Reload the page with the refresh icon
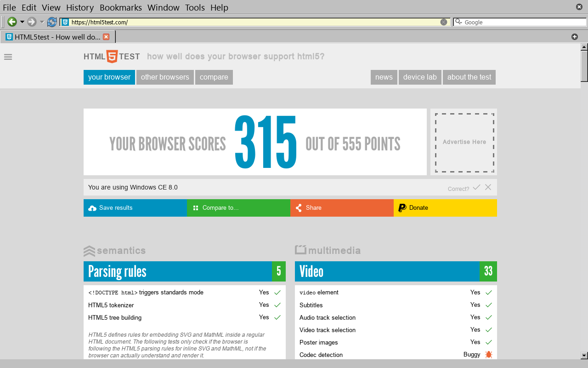Image resolution: width=588 pixels, height=368 pixels. click(52, 22)
